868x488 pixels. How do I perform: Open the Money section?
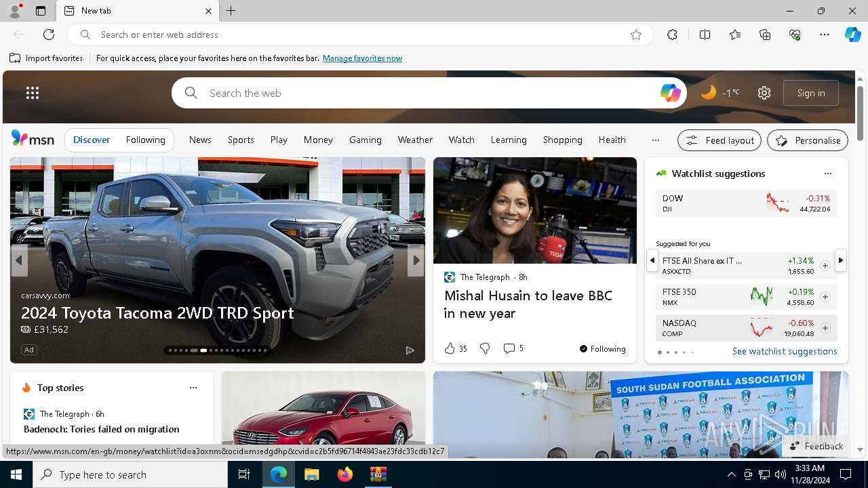click(318, 140)
